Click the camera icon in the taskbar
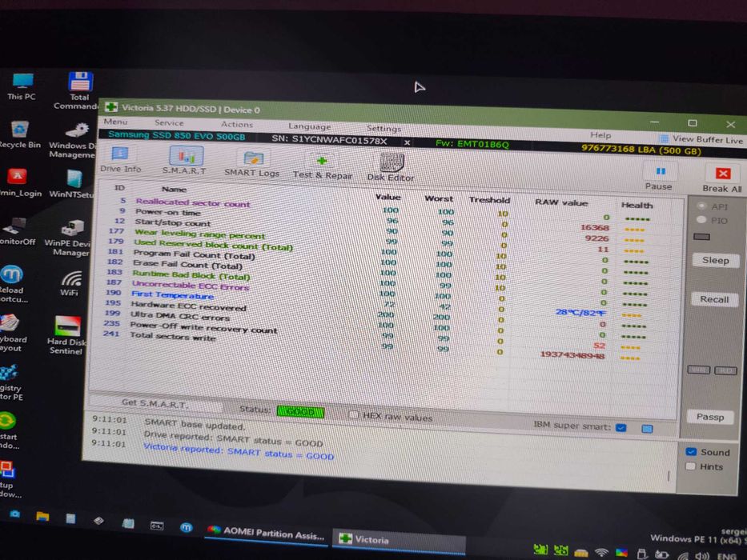Viewport: 747px width, 560px height. (x=14, y=514)
